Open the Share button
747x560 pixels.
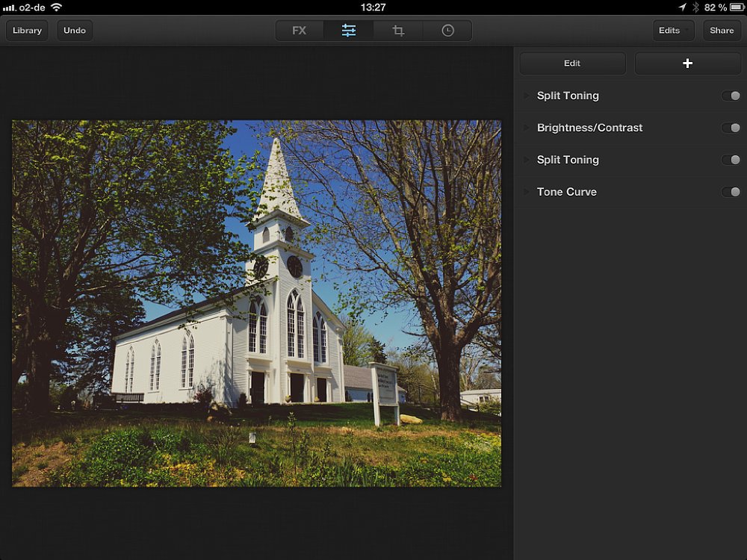click(x=722, y=31)
